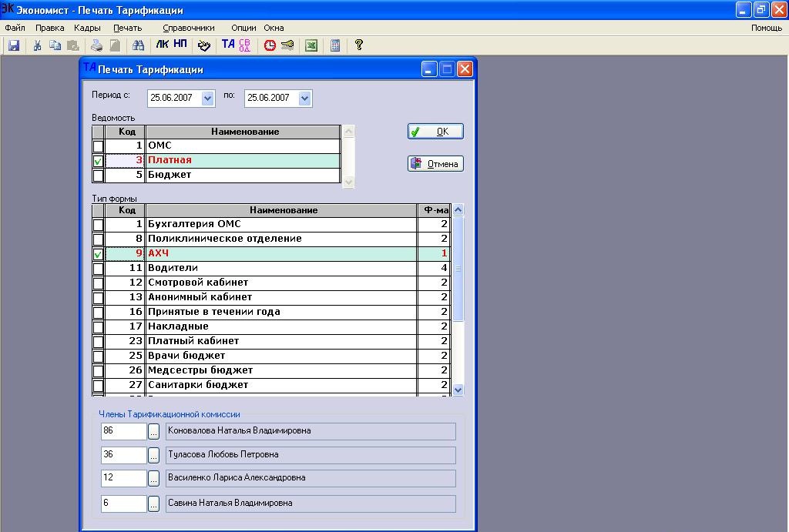Open the Файл menu
This screenshot has height=532, width=789.
point(15,28)
